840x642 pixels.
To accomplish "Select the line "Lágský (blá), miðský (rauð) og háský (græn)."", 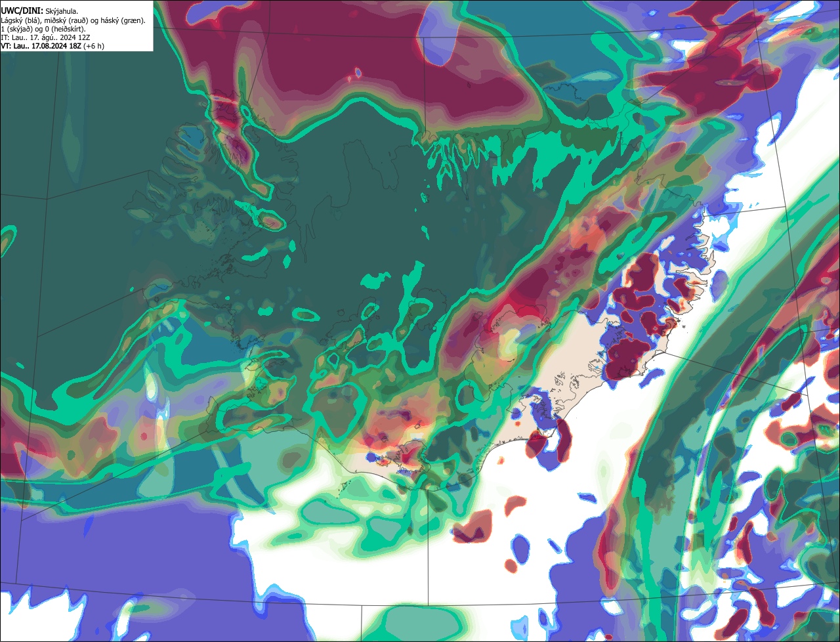I will click(73, 20).
